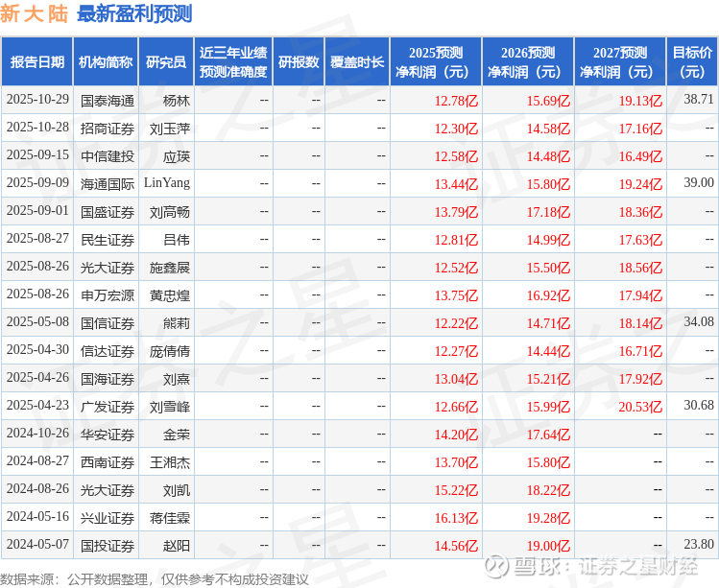Select researcher 吕伟
The image size is (719, 588).
(x=176, y=240)
